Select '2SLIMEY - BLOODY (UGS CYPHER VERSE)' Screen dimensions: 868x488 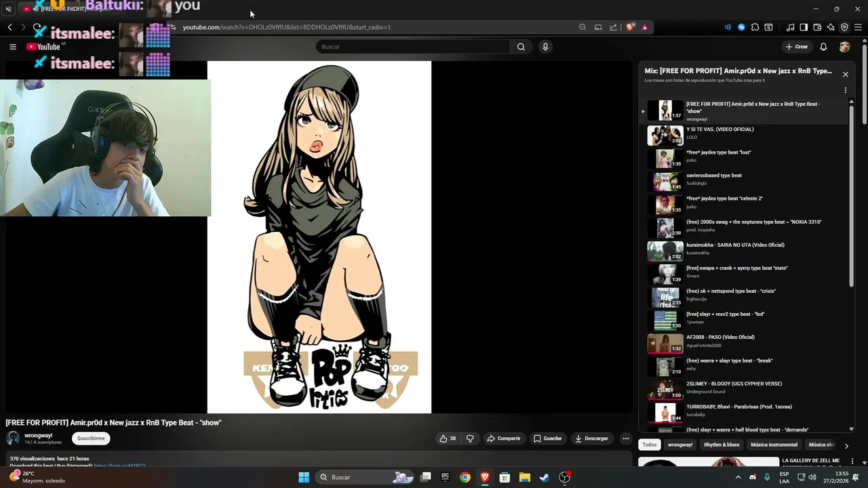coord(744,390)
